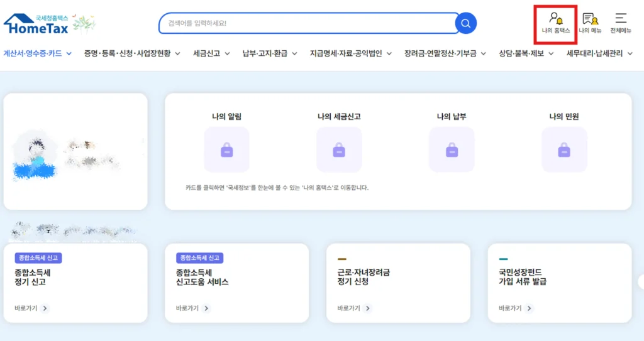This screenshot has height=341, width=644.
Task: Open 나의 홈택스 icon
Action: click(556, 23)
